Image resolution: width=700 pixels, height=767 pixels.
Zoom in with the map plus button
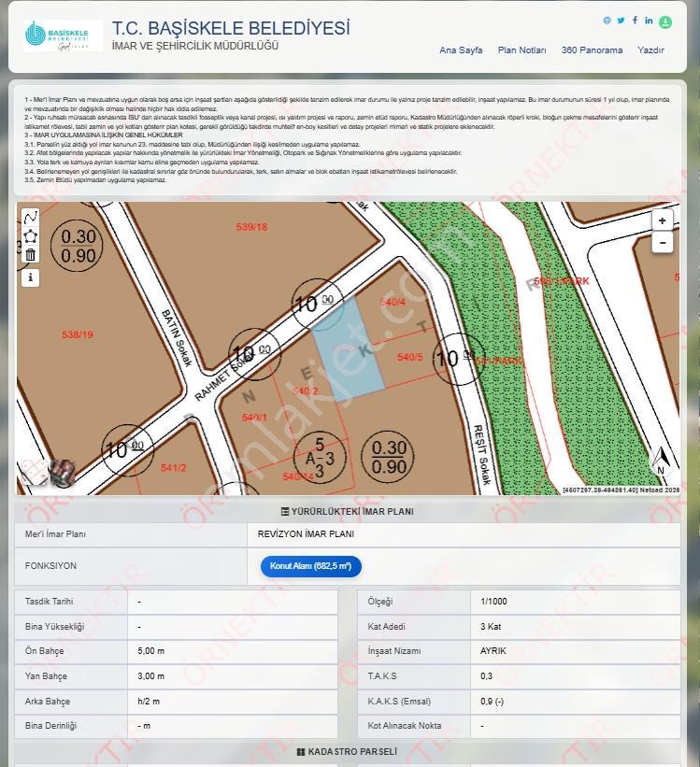663,220
